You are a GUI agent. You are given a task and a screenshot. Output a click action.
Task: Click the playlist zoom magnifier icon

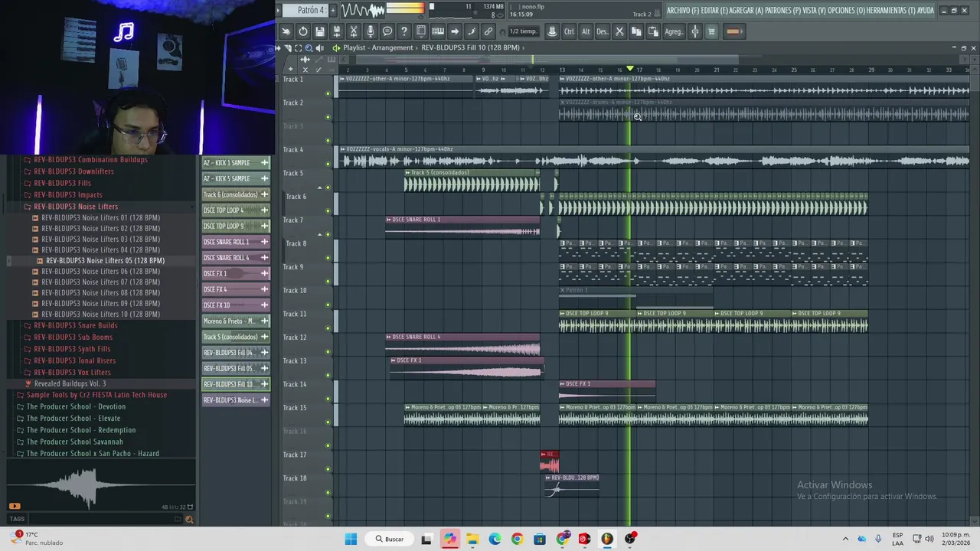click(x=309, y=47)
